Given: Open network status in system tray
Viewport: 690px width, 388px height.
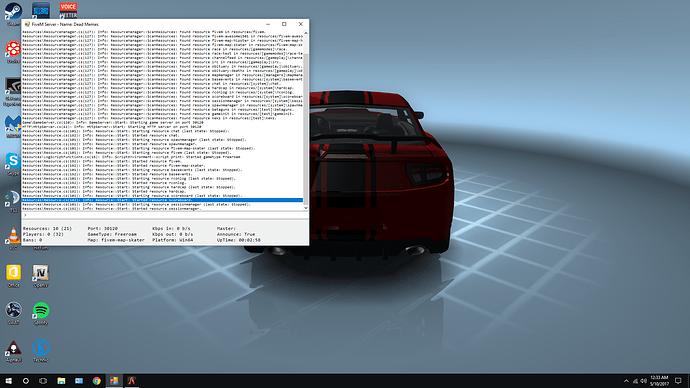Looking at the screenshot, I should coord(635,381).
